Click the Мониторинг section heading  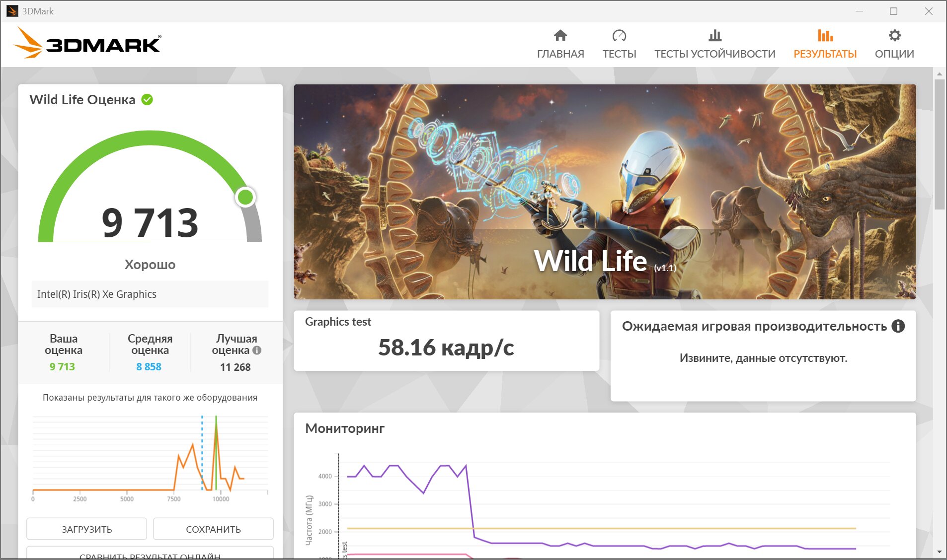[x=345, y=428]
